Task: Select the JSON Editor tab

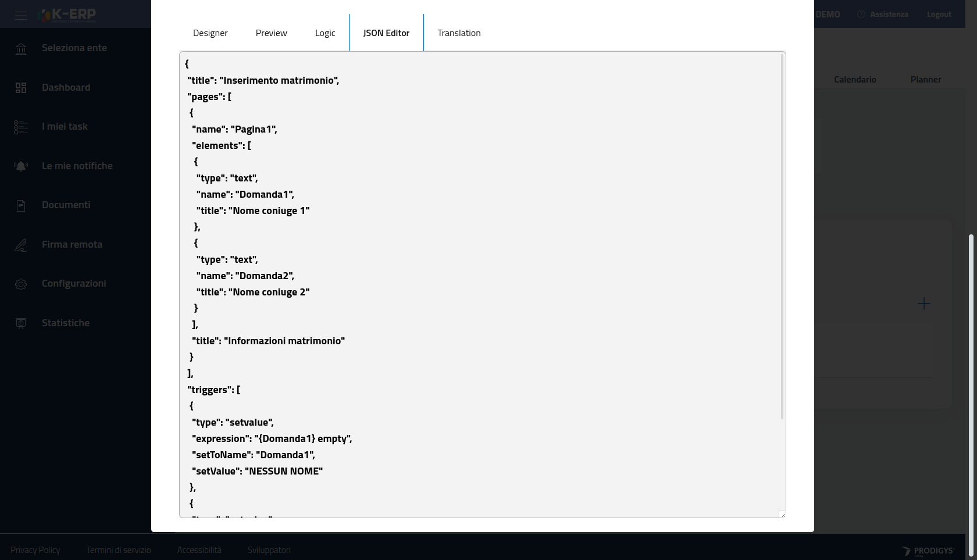Action: coord(386,33)
